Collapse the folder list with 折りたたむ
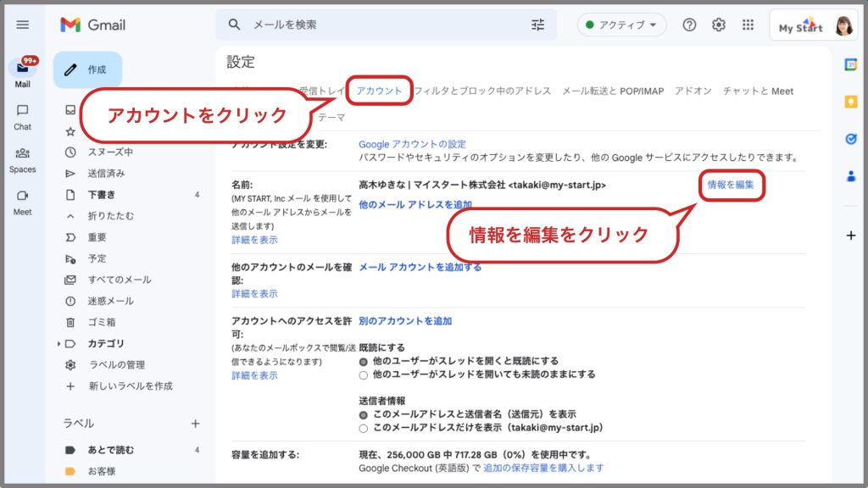Image resolution: width=868 pixels, height=488 pixels. [110, 216]
